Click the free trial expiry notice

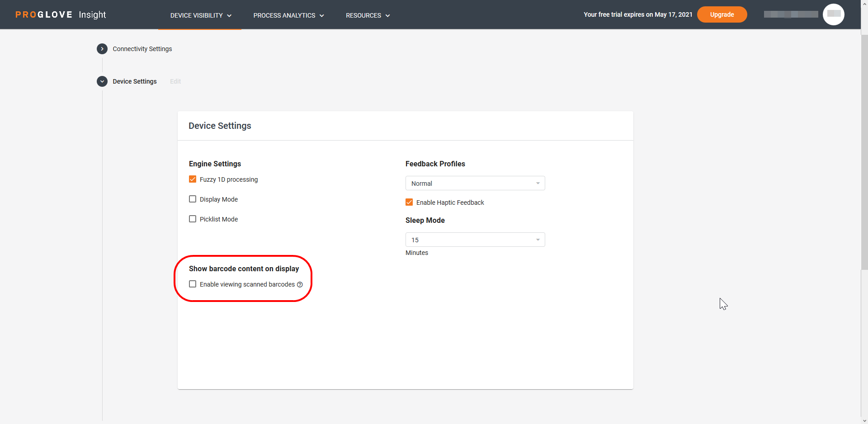pyautogui.click(x=638, y=14)
